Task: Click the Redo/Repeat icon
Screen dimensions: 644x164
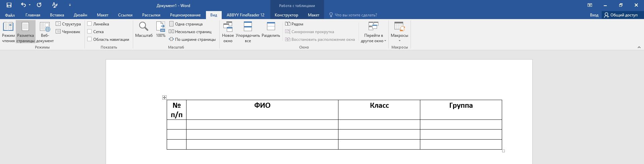Action: coord(39,5)
